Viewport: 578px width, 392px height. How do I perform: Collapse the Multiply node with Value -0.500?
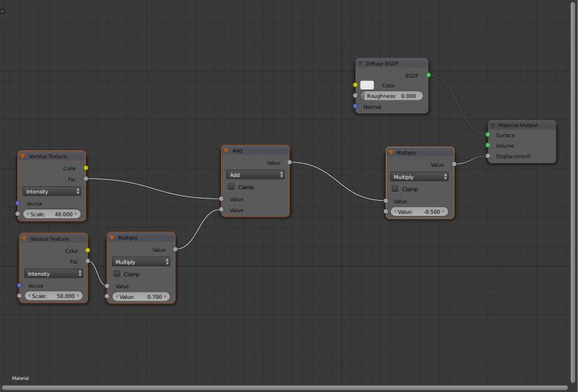391,152
